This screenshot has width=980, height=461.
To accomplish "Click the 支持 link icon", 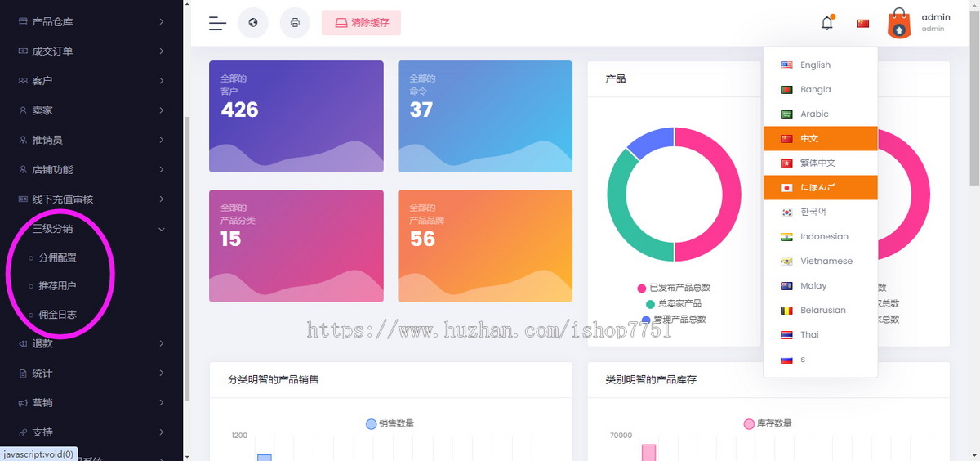I will point(24,432).
